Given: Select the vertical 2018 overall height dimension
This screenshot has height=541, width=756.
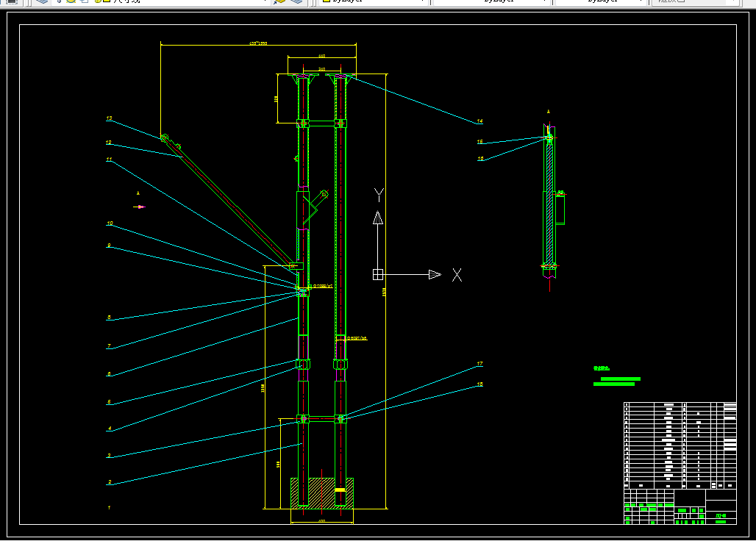Looking at the screenshot, I should click(385, 292).
